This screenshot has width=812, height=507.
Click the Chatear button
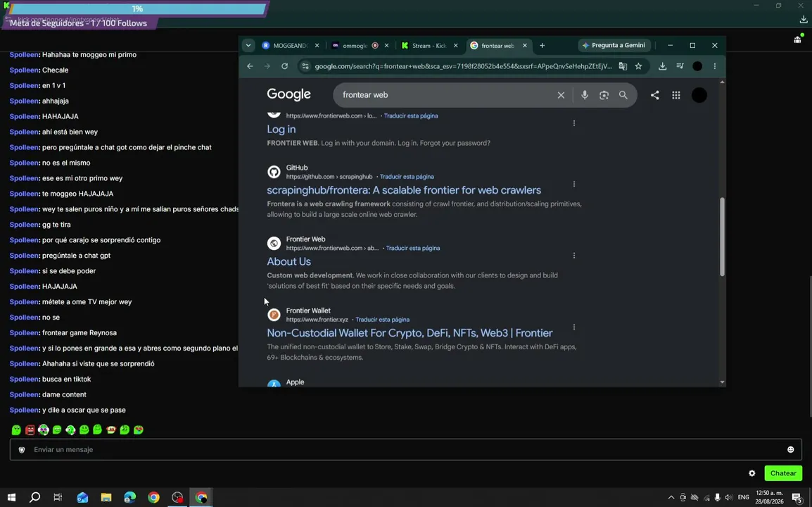click(783, 473)
